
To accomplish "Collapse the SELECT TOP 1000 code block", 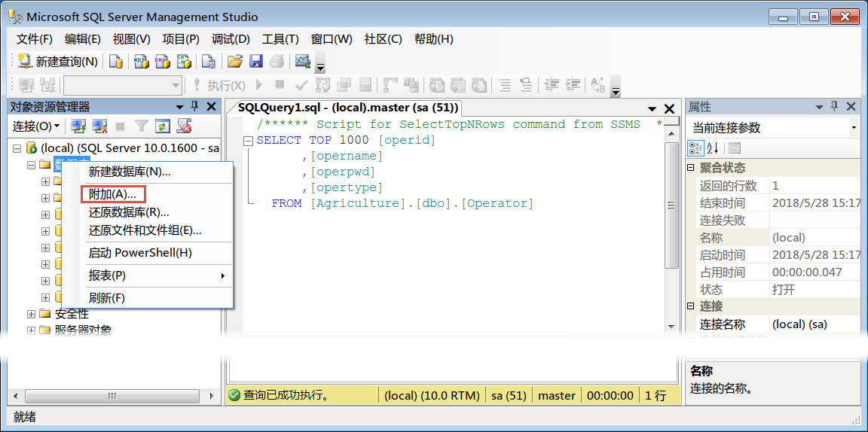I will (248, 141).
